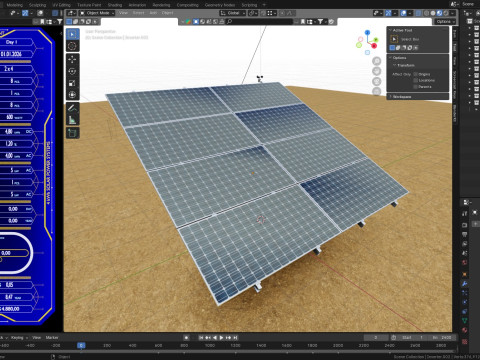Collapse the Options panel

tap(390, 58)
